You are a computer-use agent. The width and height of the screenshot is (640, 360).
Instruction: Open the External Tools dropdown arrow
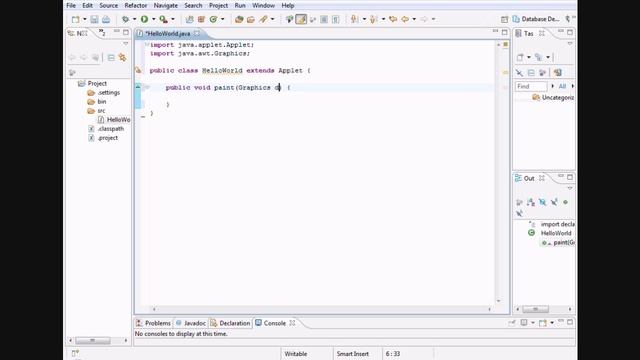[x=173, y=19]
